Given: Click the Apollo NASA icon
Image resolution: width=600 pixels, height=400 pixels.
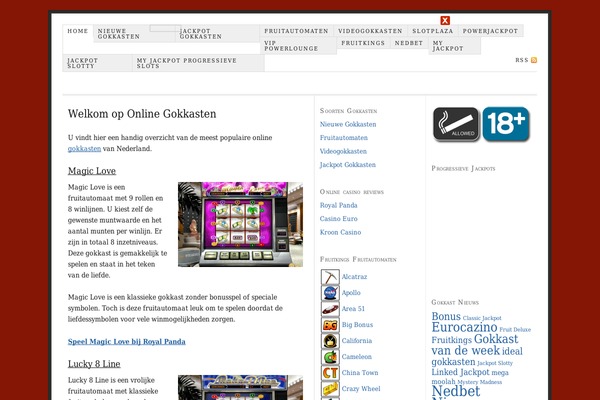Looking at the screenshot, I should point(330,293).
